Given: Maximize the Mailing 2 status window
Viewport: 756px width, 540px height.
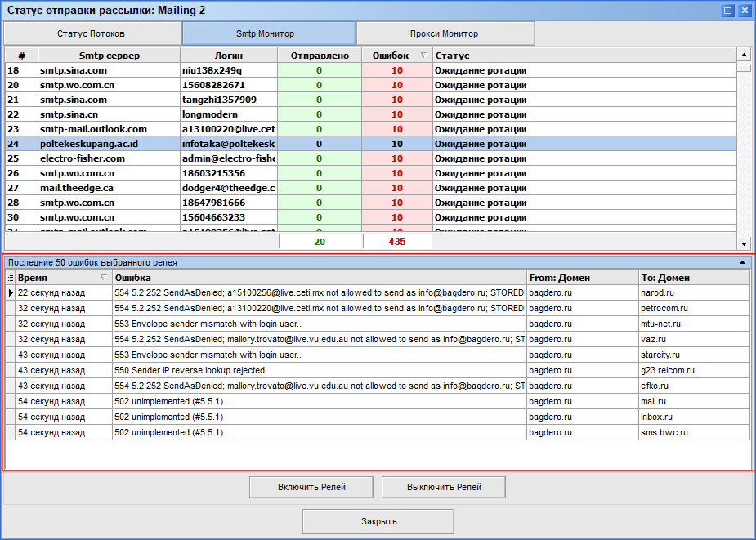Looking at the screenshot, I should [x=728, y=10].
